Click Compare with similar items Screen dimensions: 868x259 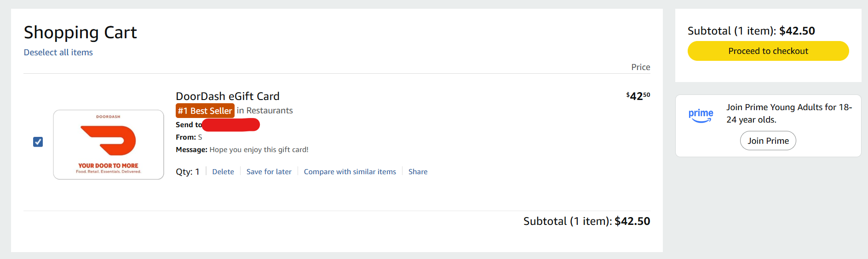[350, 172]
